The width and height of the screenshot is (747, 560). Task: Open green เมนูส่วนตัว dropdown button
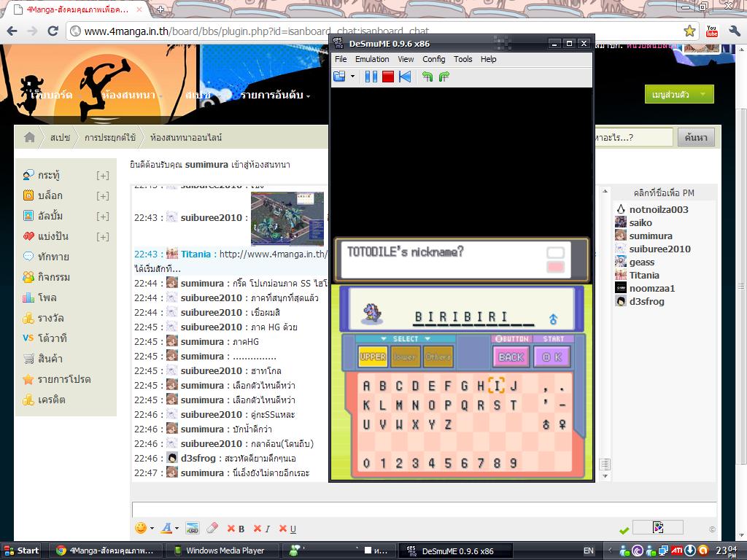click(679, 94)
